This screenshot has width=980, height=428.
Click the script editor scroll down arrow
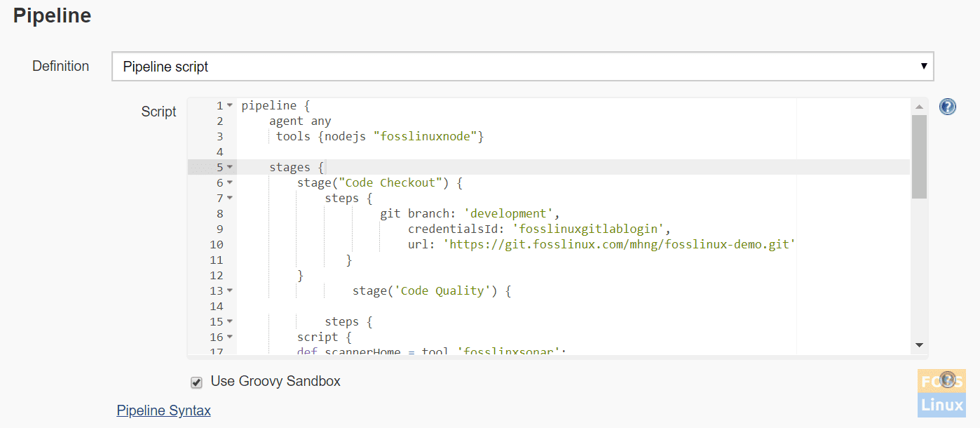(919, 345)
